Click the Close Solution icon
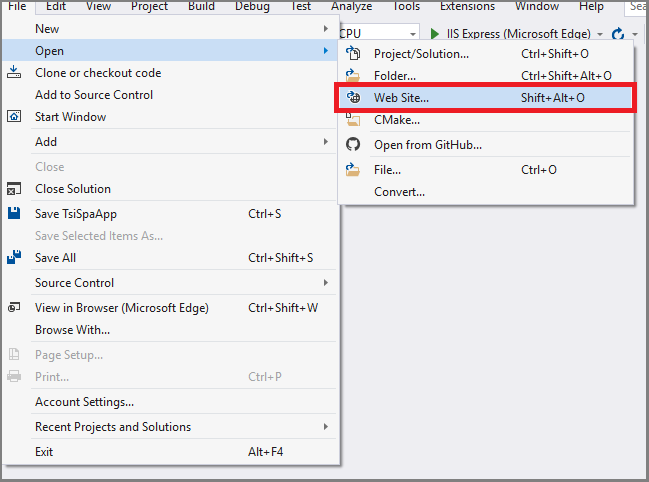649x482 pixels. 14,189
